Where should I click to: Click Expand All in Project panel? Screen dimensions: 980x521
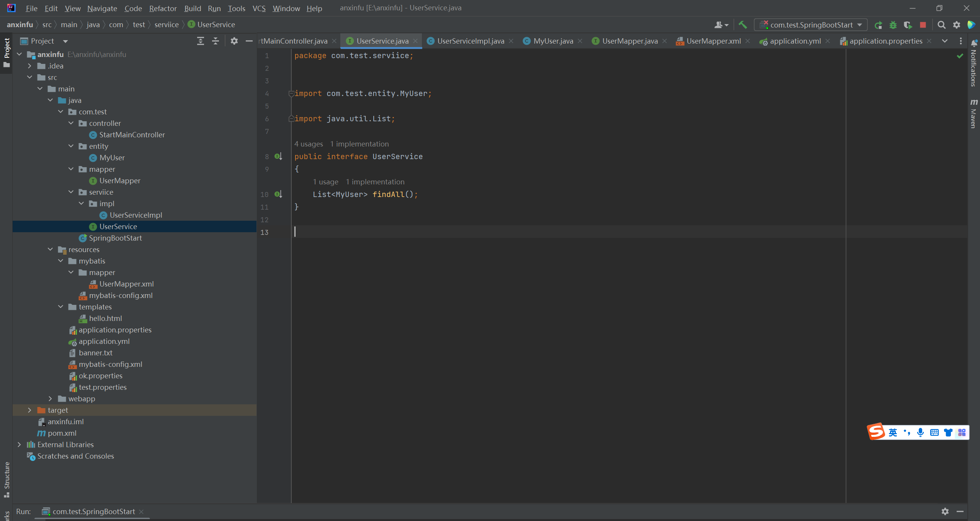200,41
